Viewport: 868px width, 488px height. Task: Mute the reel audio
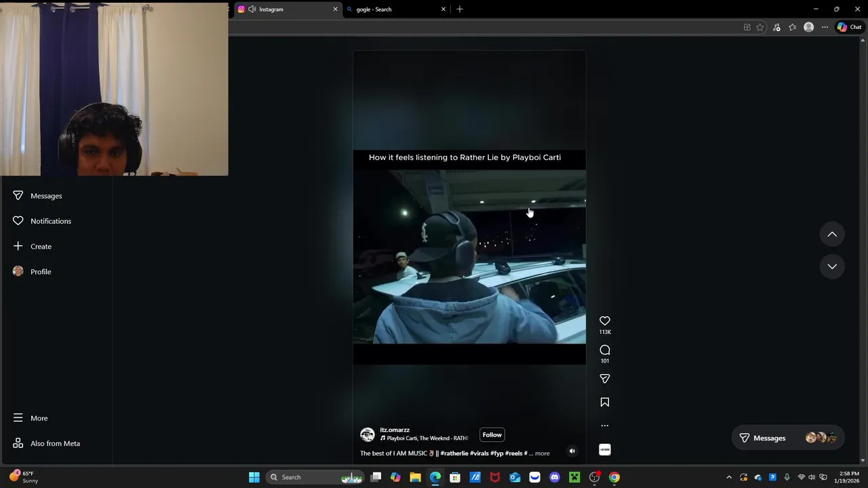(x=572, y=451)
